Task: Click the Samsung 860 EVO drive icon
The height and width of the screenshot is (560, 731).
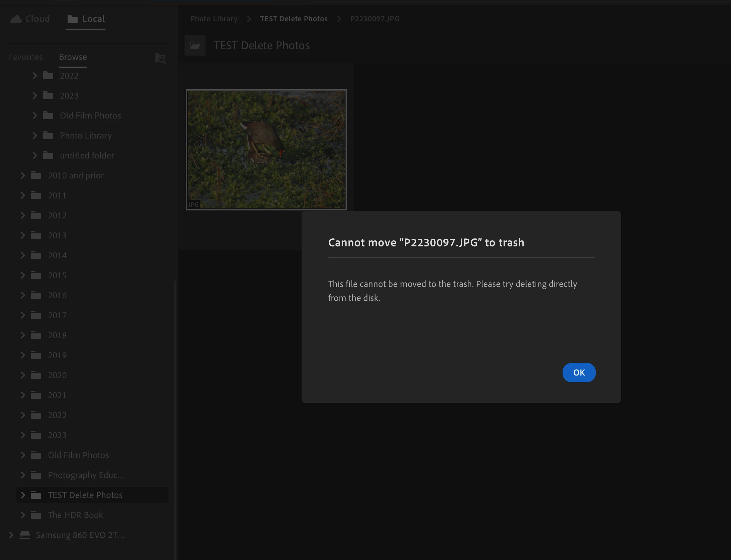Action: click(25, 535)
